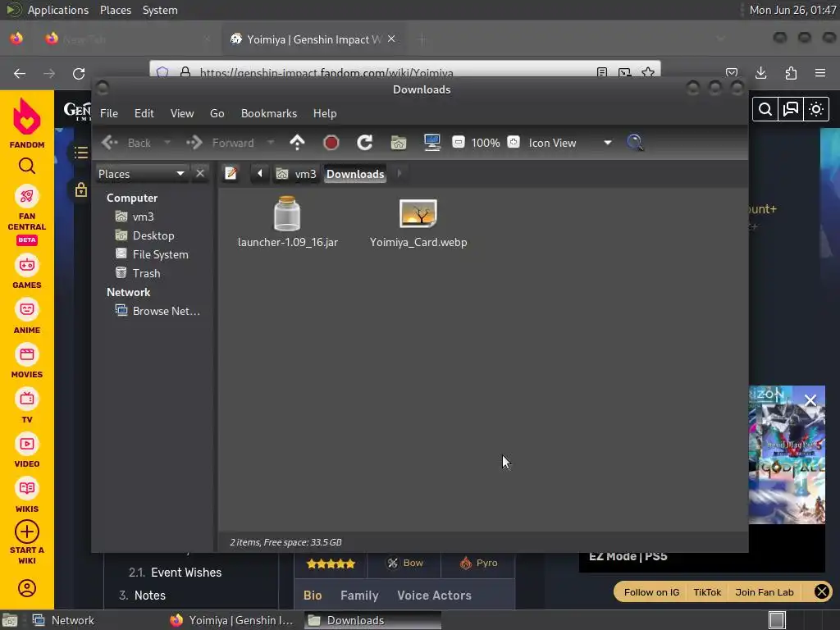Click Start a Wiki plus icon
Screen dimensions: 840x630
click(x=27, y=532)
